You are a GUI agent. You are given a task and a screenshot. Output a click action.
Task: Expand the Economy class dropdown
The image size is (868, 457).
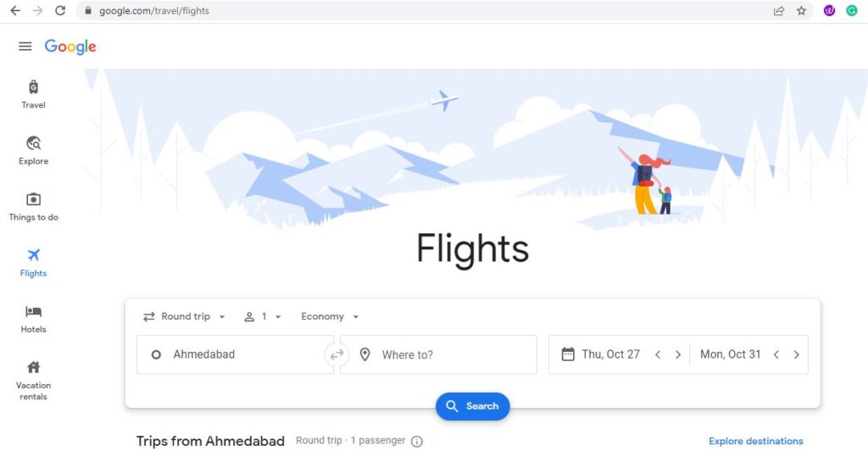click(x=330, y=316)
